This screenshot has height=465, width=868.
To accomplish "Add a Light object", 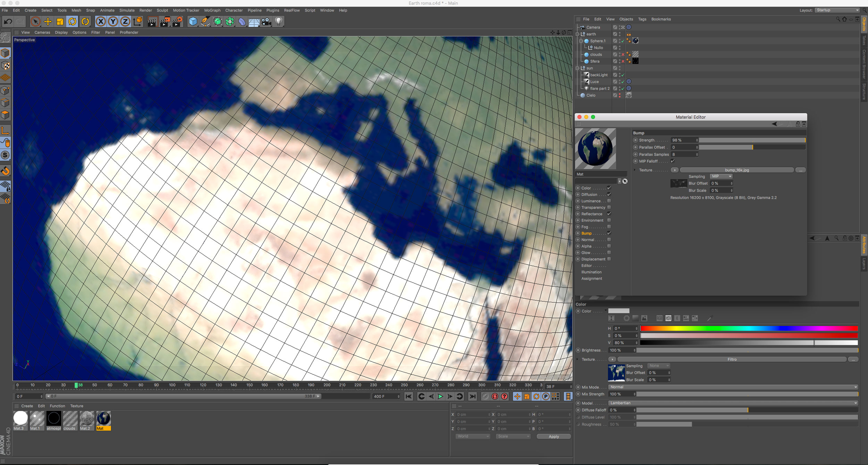I will [278, 22].
